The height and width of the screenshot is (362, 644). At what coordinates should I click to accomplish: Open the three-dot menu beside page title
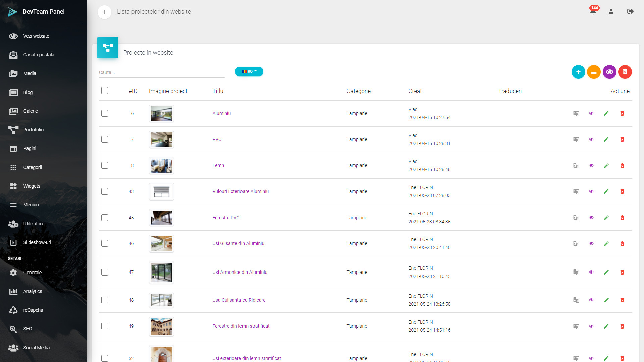click(x=104, y=12)
